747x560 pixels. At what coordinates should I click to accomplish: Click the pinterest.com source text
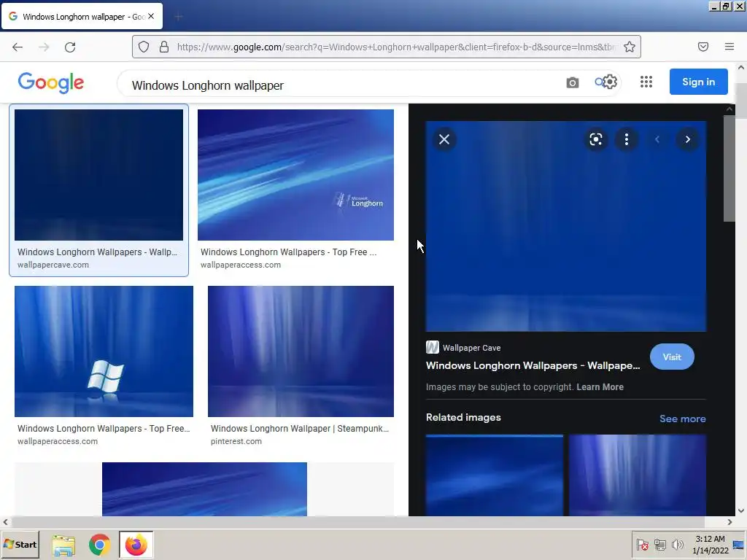point(236,441)
